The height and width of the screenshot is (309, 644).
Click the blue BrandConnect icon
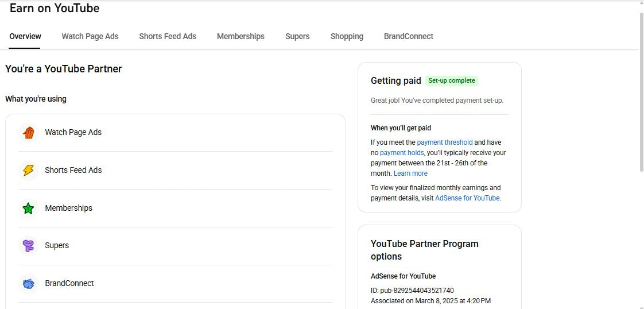28,284
